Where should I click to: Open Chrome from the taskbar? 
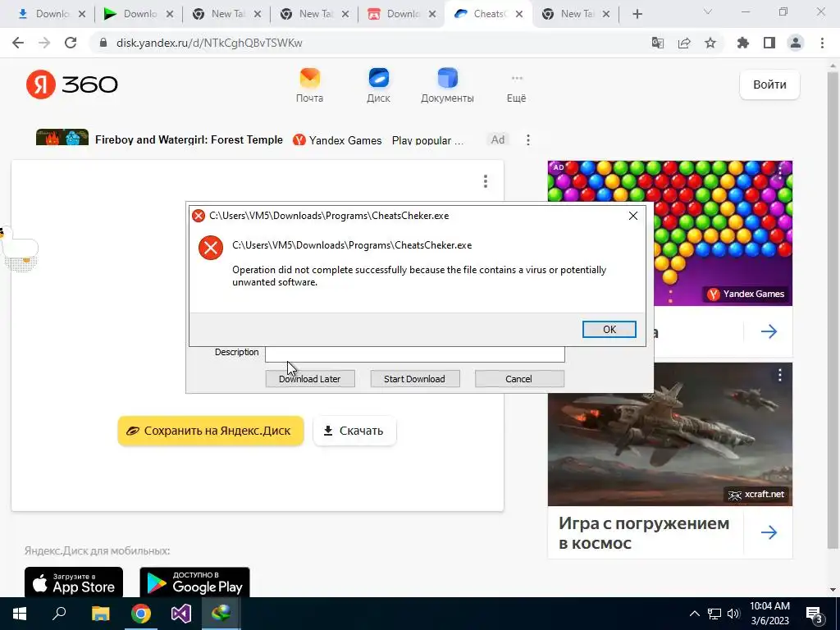pos(141,614)
